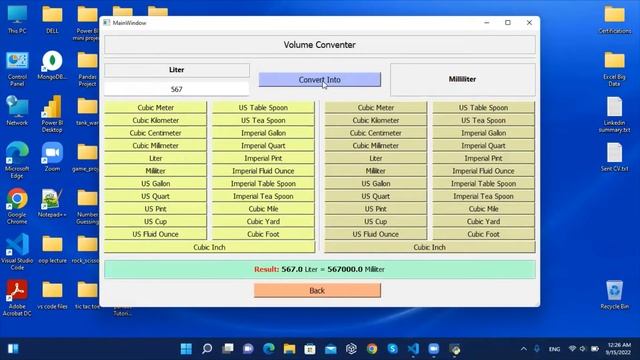
Task: Open Sent CV.txt file icon
Action: point(615,157)
